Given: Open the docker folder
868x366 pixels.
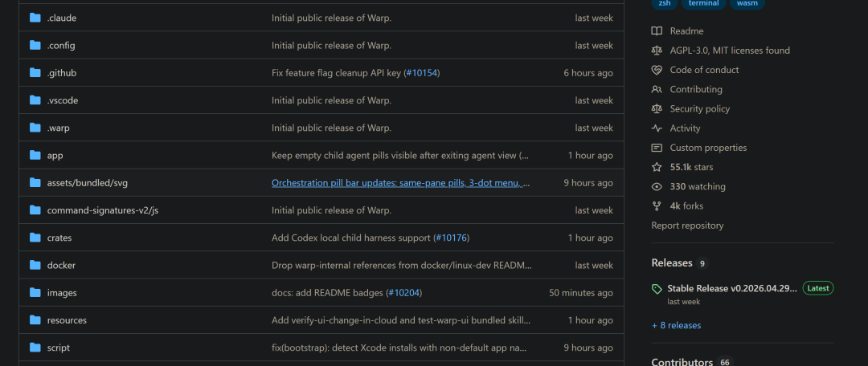Looking at the screenshot, I should (61, 266).
